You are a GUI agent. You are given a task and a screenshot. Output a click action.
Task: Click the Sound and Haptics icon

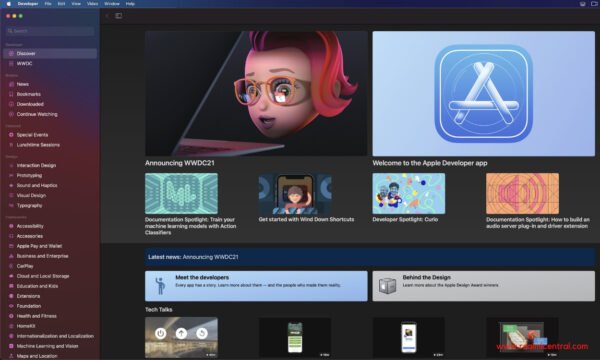(x=11, y=185)
